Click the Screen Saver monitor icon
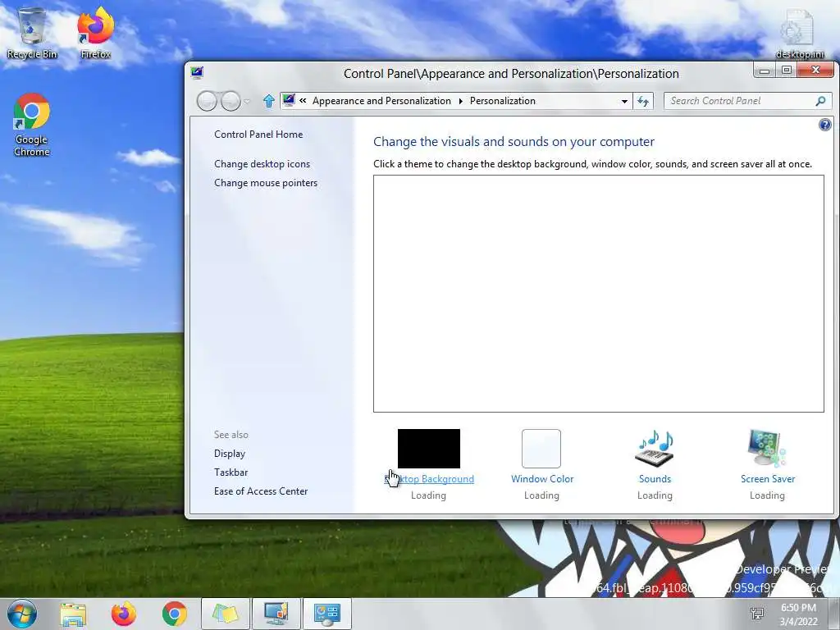Viewport: 840px width, 630px height. coord(767,449)
